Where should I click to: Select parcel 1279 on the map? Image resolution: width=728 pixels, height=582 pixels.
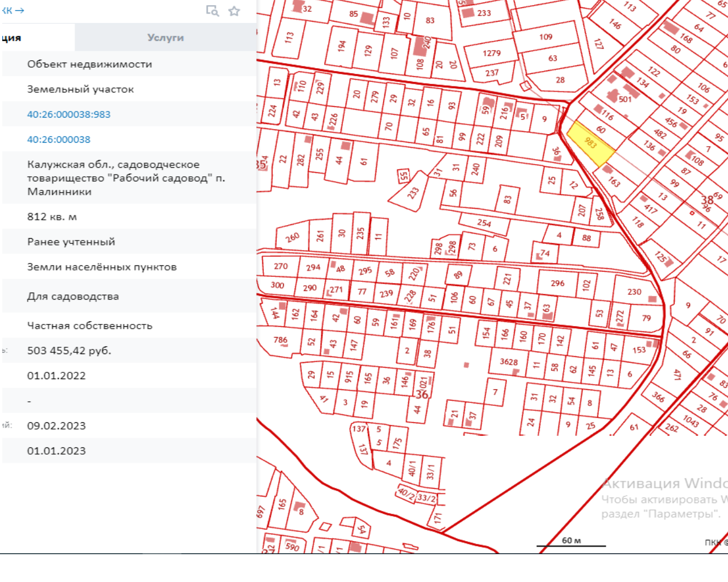pyautogui.click(x=491, y=53)
